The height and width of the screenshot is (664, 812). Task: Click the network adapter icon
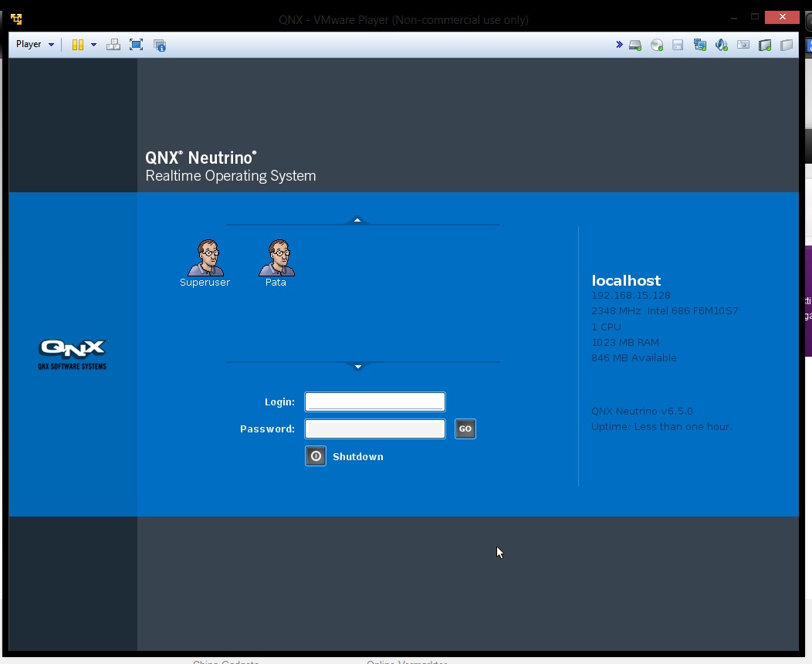click(700, 46)
